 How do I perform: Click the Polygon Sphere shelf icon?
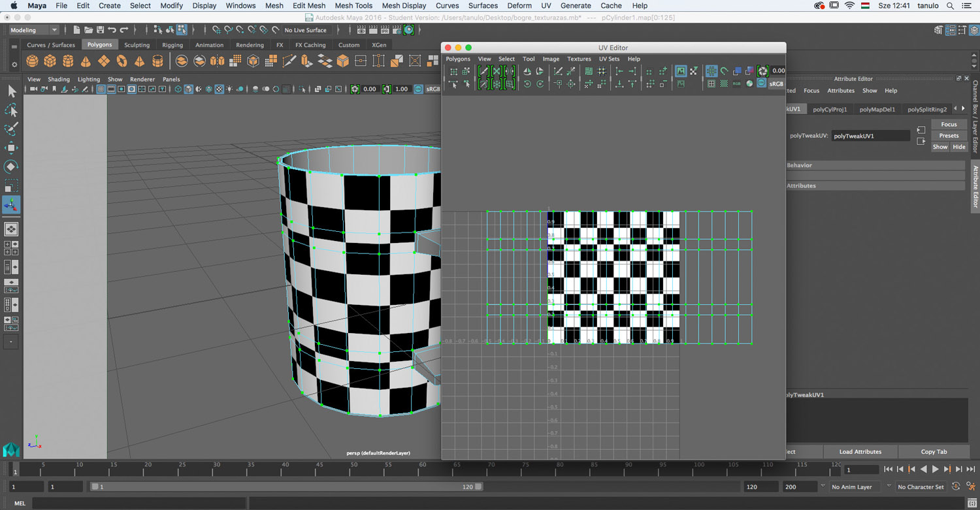[x=32, y=61]
